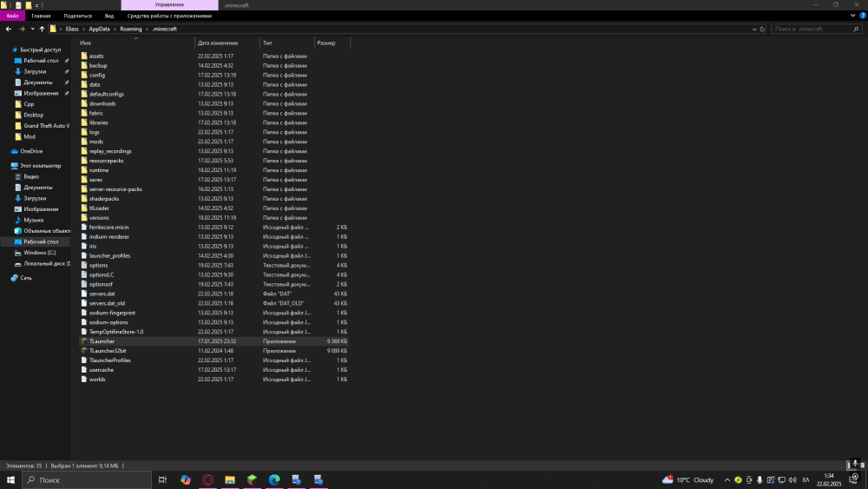The height and width of the screenshot is (489, 868).
Task: Select the saves folder
Action: tap(95, 180)
